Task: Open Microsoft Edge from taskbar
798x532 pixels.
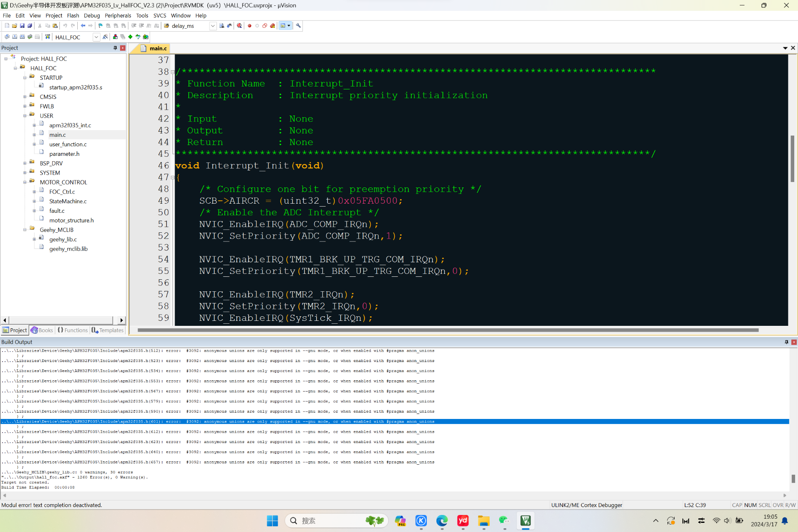Action: [442, 521]
